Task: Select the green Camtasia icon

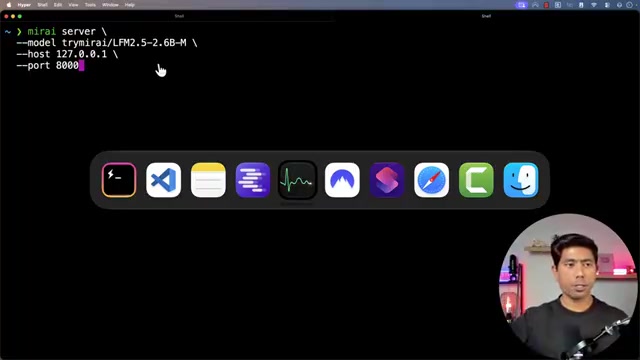Action: 476,180
